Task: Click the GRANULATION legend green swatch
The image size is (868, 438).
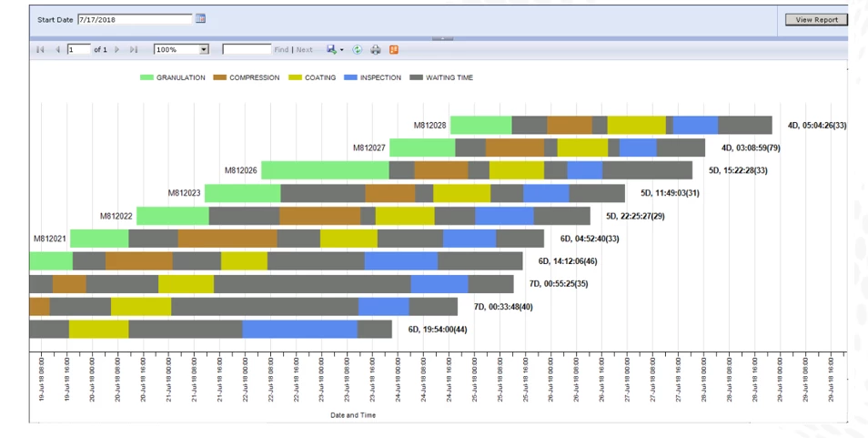Action: click(x=146, y=77)
